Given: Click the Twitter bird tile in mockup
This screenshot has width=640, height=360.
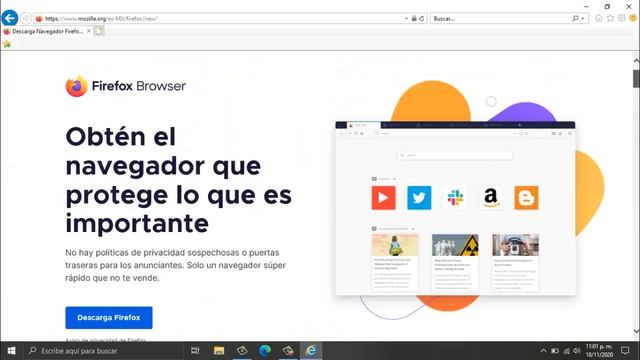Looking at the screenshot, I should click(419, 198).
